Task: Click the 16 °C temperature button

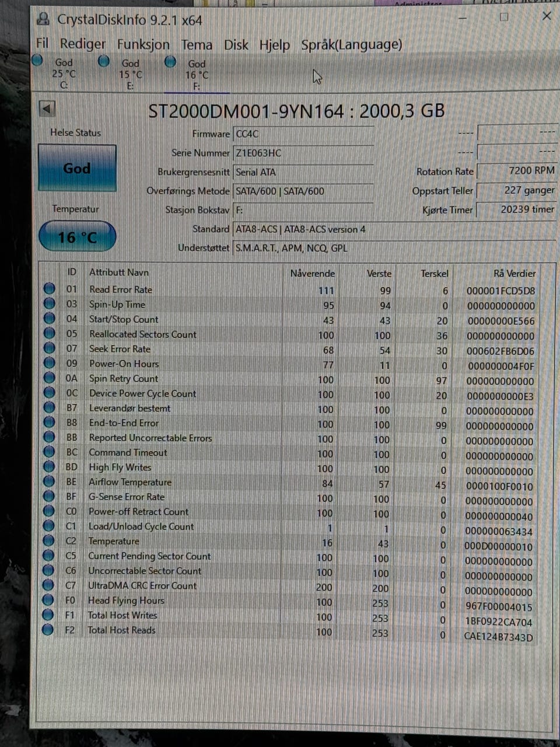Action: [x=77, y=237]
